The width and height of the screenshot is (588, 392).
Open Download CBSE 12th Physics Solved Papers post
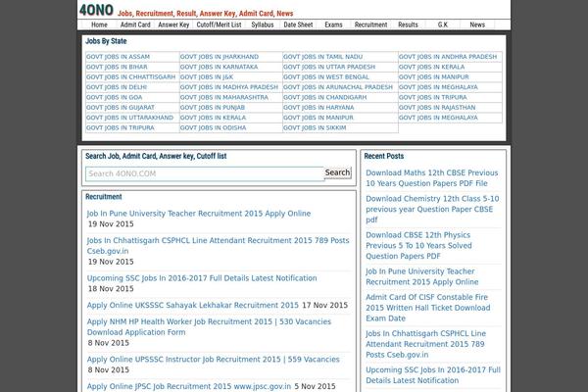click(418, 246)
